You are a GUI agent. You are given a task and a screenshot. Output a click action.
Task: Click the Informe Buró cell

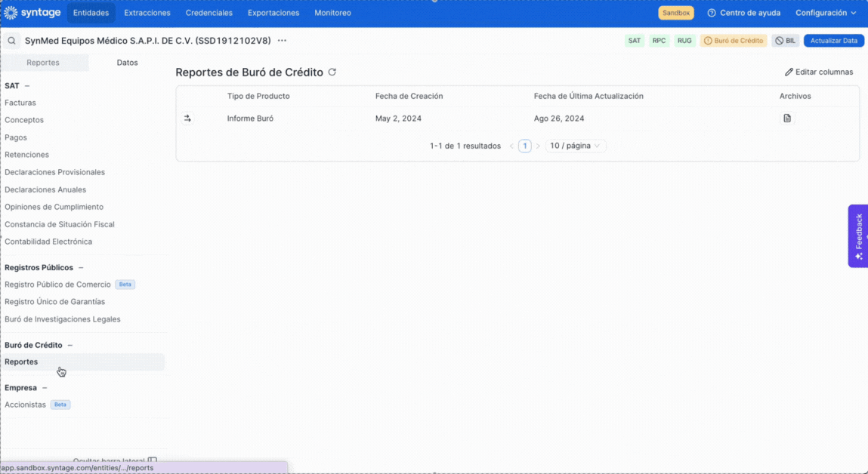pyautogui.click(x=250, y=119)
